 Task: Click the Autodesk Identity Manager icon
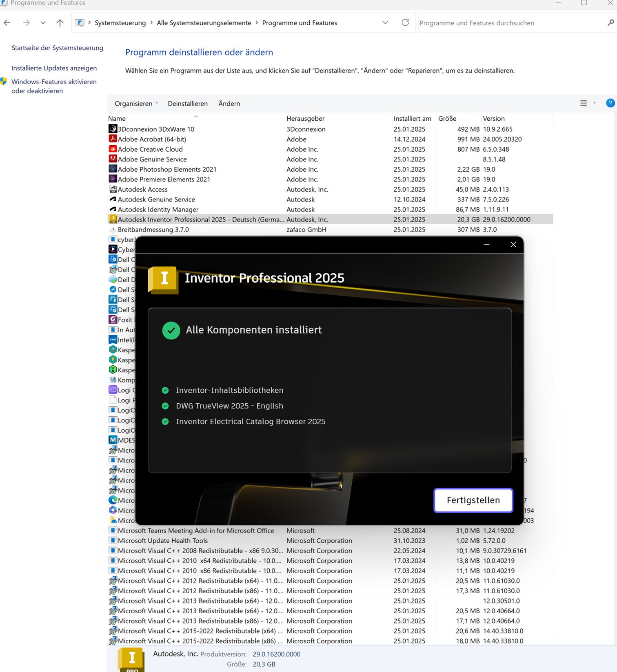(x=113, y=209)
